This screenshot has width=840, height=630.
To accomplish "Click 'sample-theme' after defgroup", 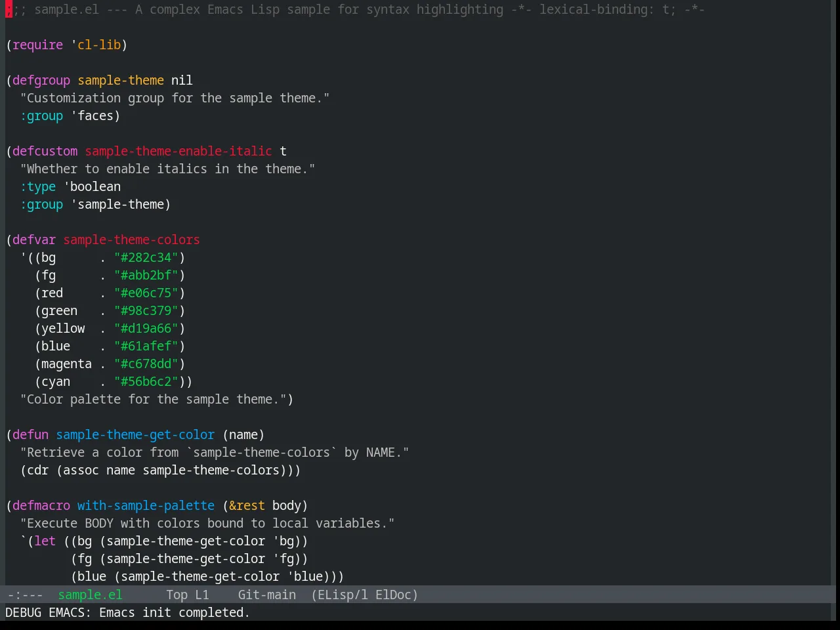I will tap(121, 80).
